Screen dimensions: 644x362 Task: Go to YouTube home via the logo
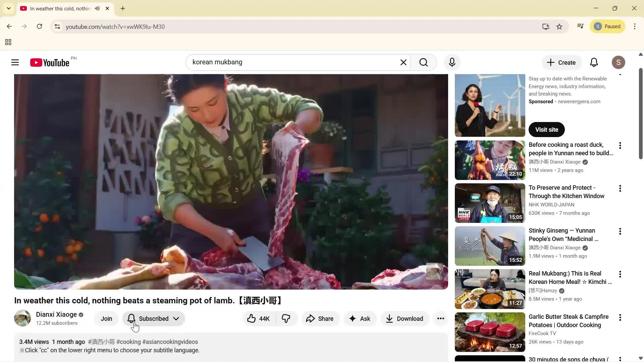(49, 62)
